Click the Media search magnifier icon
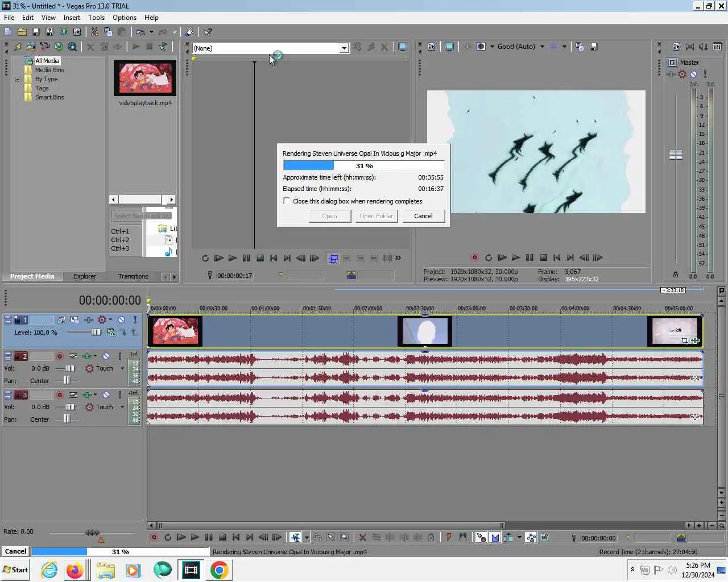 tap(72, 47)
